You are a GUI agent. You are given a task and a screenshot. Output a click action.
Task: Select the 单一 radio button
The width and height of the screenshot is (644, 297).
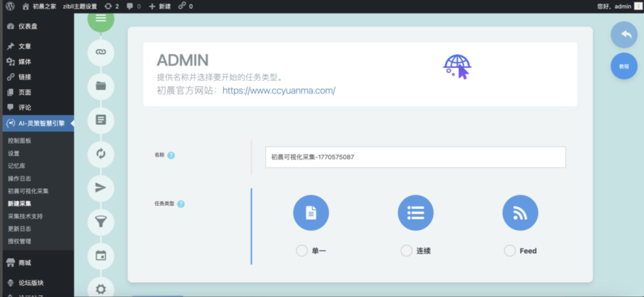point(302,251)
